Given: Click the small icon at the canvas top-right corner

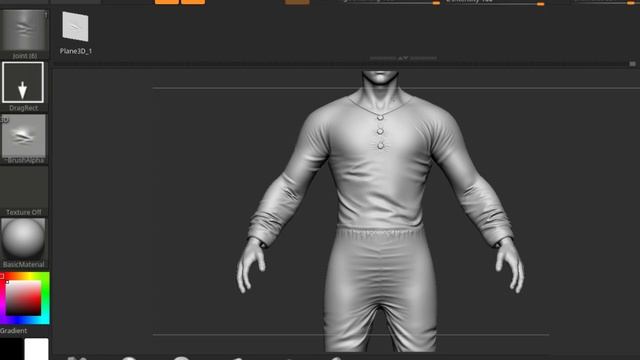Looking at the screenshot, I should point(632,64).
